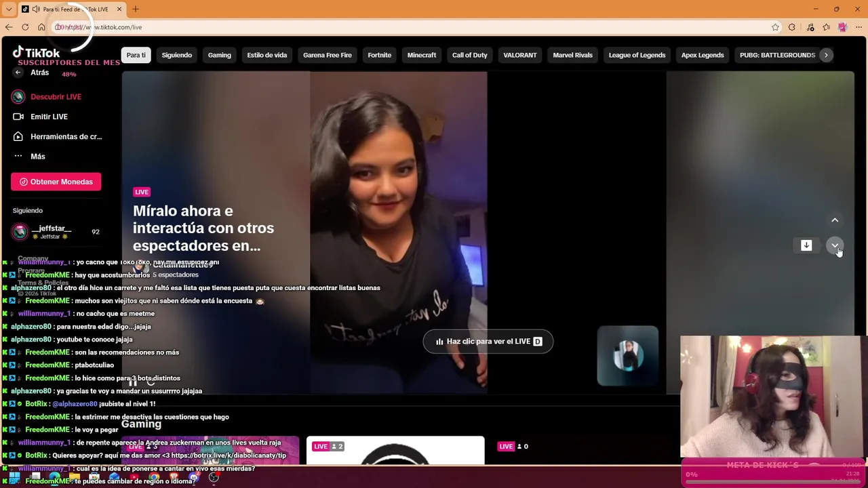Close the TikTok LIVE browser tab

[x=119, y=9]
